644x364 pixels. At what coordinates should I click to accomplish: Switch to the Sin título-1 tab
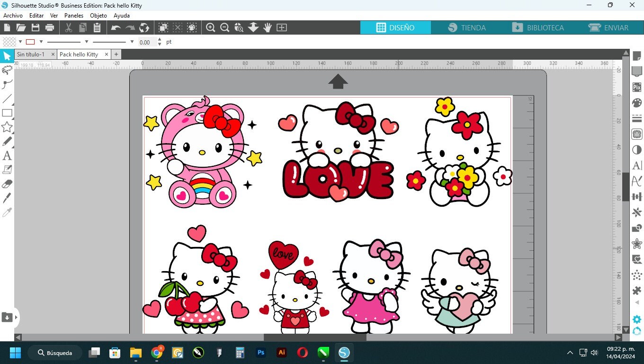click(31, 54)
